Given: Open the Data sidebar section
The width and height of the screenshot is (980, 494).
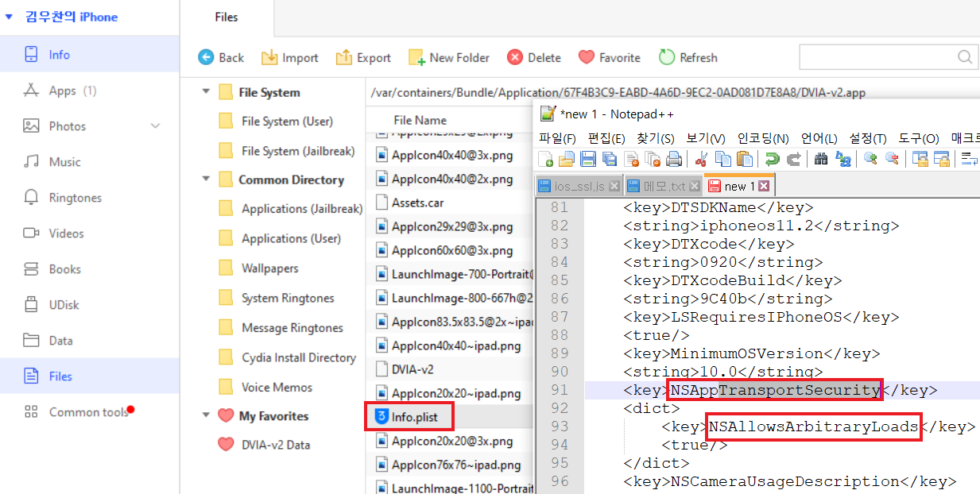Looking at the screenshot, I should coord(89,341).
